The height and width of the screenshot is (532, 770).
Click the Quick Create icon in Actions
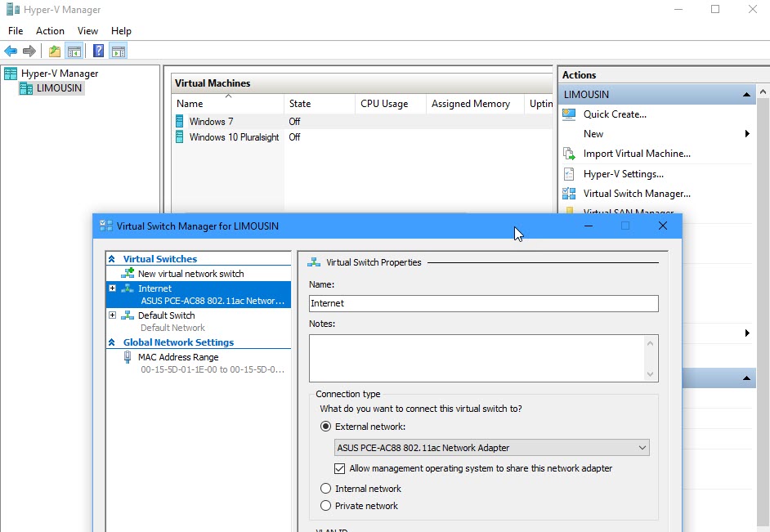[x=570, y=114]
